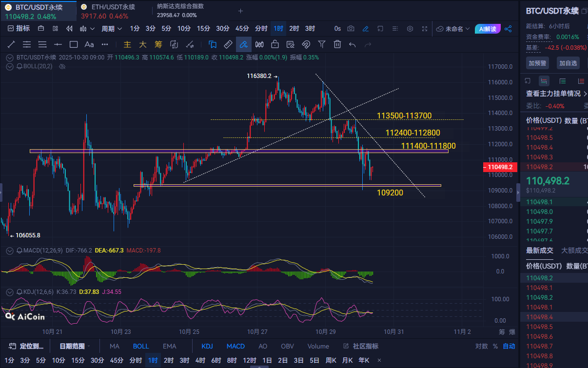588x368 pixels.
Task: Open the 周期 period dropdown
Action: click(x=112, y=29)
